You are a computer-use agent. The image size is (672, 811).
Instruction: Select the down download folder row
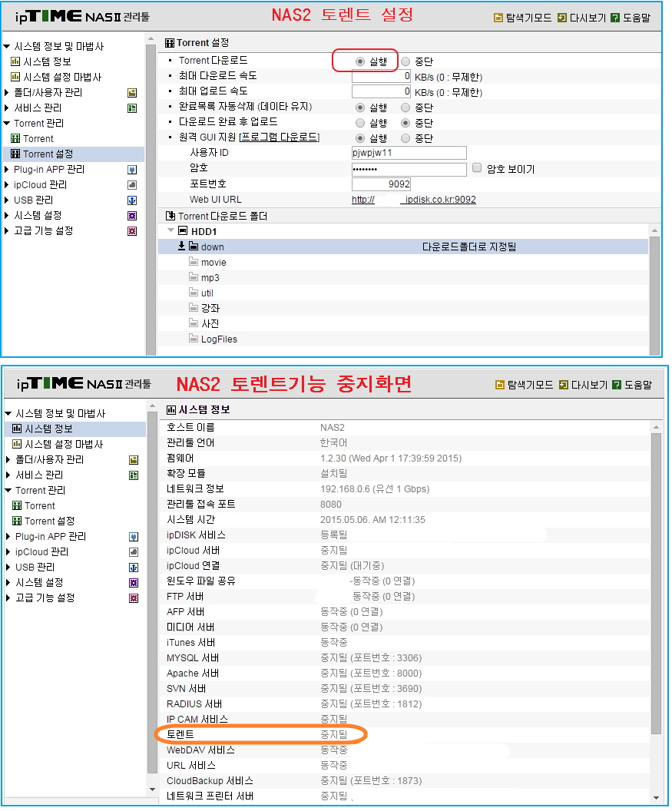coord(403,247)
